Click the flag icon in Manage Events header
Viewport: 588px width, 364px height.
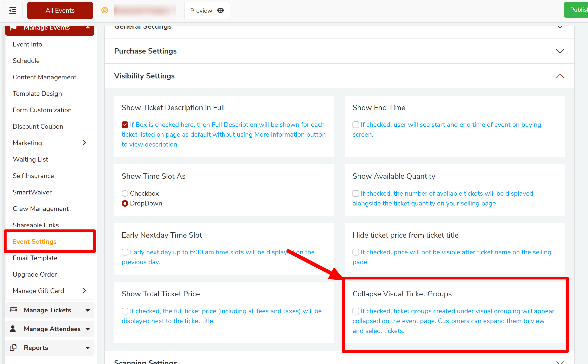(x=13, y=28)
